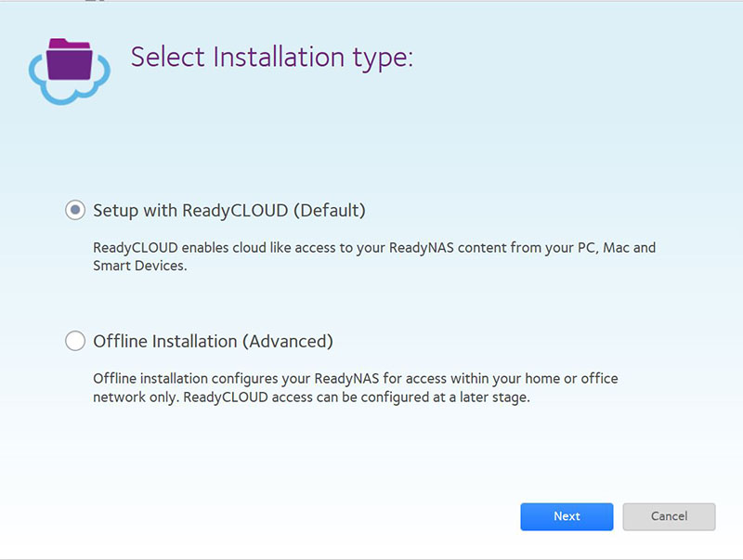Click the "Offline Installation (Advanced)" label
Image resolution: width=743 pixels, height=560 pixels.
click(x=213, y=342)
